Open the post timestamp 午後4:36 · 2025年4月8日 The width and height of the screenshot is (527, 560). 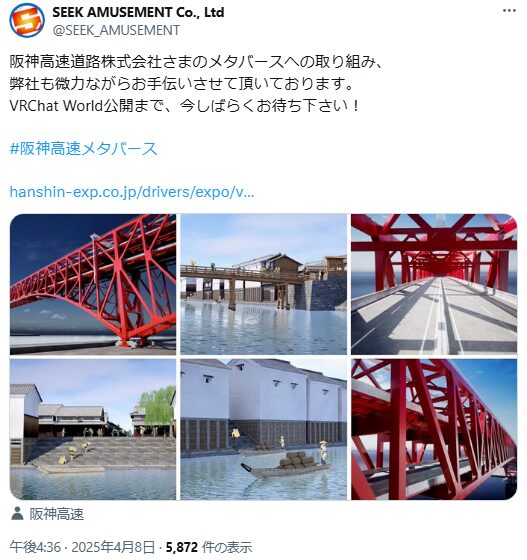[x=82, y=547]
